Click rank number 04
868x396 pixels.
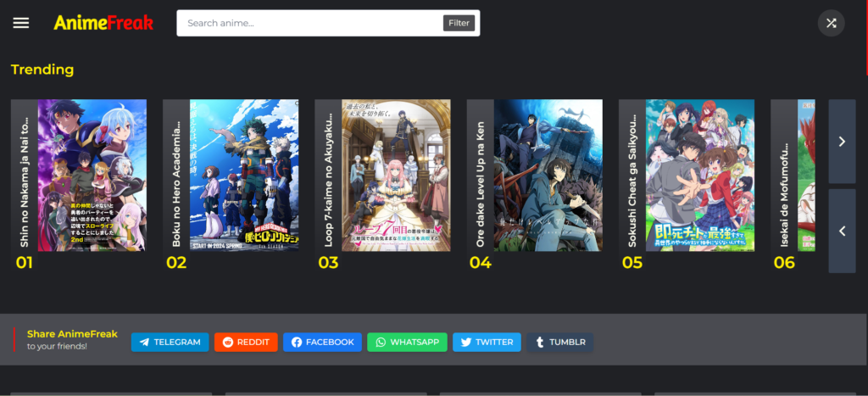click(480, 263)
